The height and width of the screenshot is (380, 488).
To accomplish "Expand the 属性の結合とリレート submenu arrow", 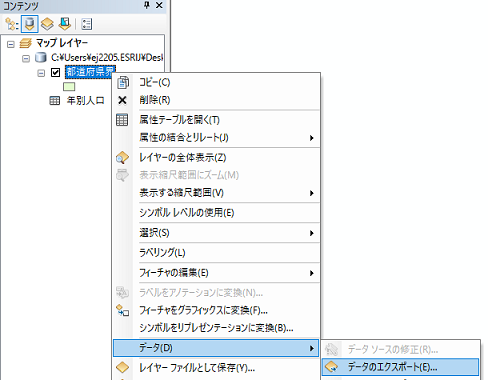I will [312, 138].
